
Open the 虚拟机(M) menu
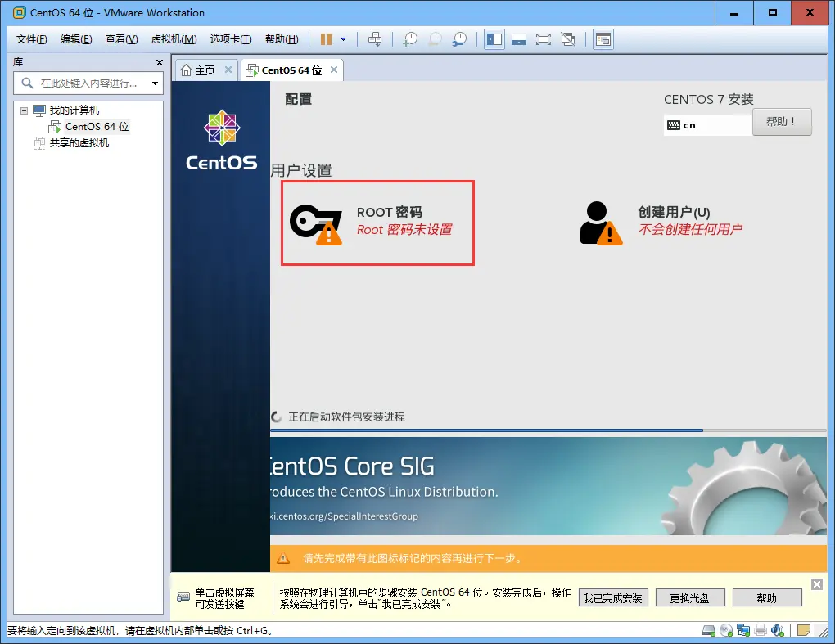tap(174, 39)
